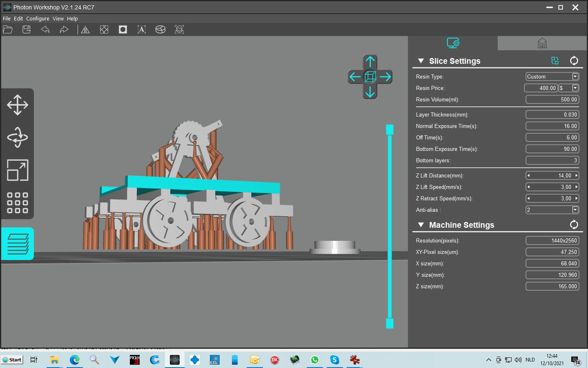Open the Configure menu
Image resolution: width=588 pixels, height=368 pixels.
[x=38, y=18]
